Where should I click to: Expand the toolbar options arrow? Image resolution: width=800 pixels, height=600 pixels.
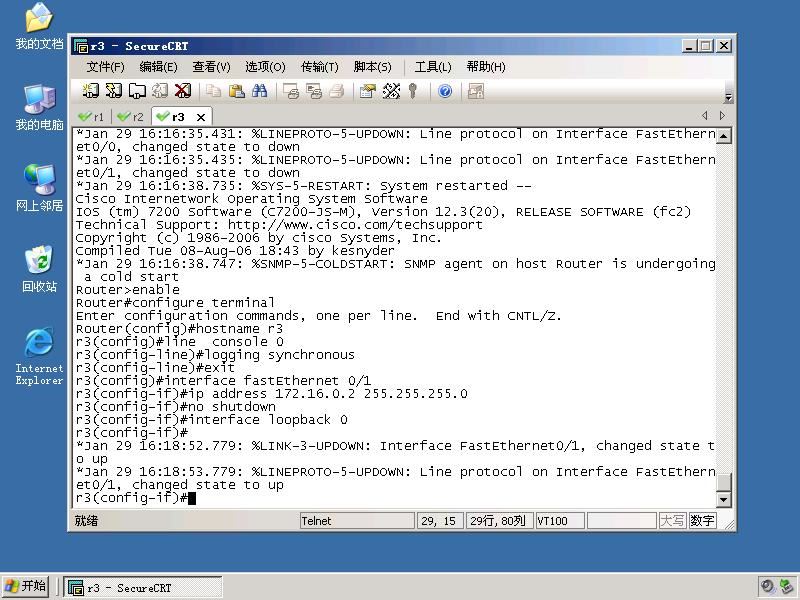pyautogui.click(x=729, y=96)
